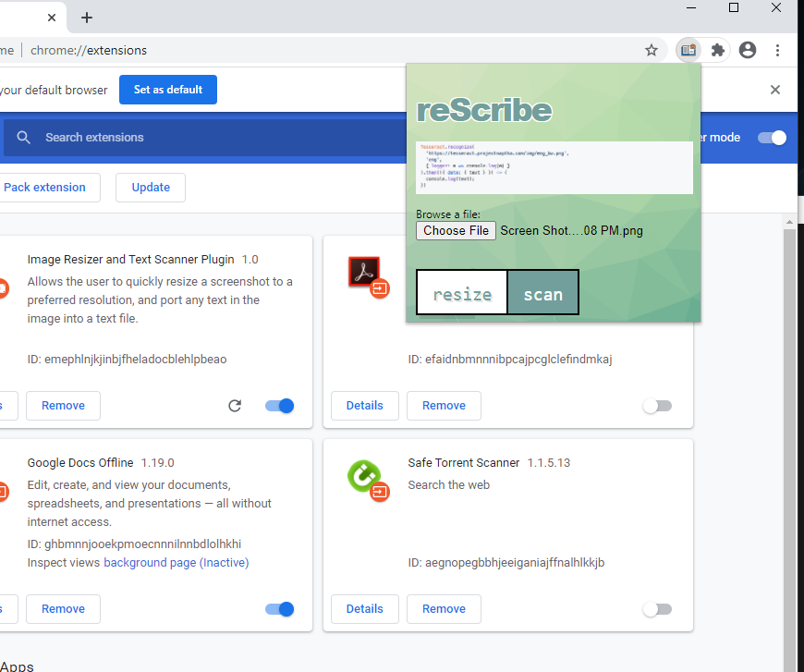Open the Chrome profile avatar
The image size is (804, 672).
pos(748,50)
